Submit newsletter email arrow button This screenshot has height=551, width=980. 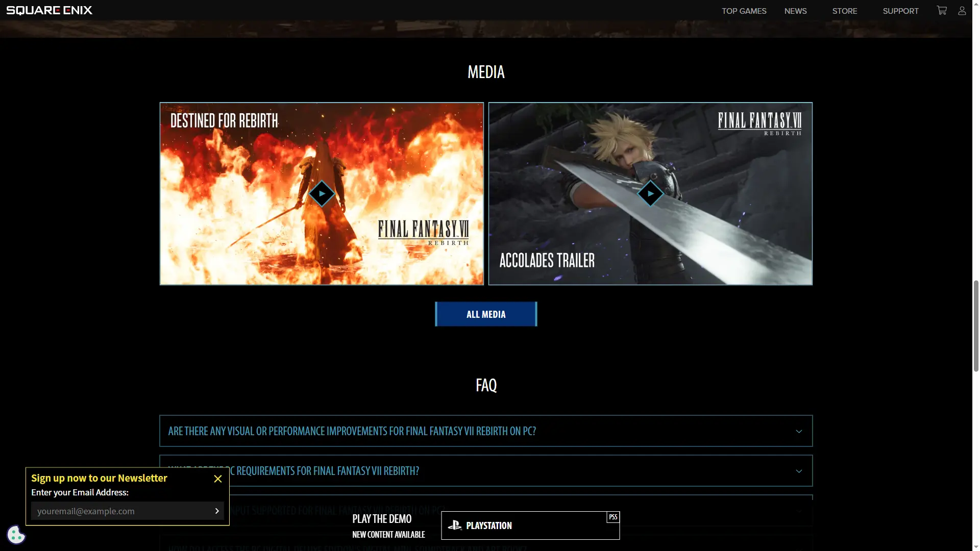[217, 511]
